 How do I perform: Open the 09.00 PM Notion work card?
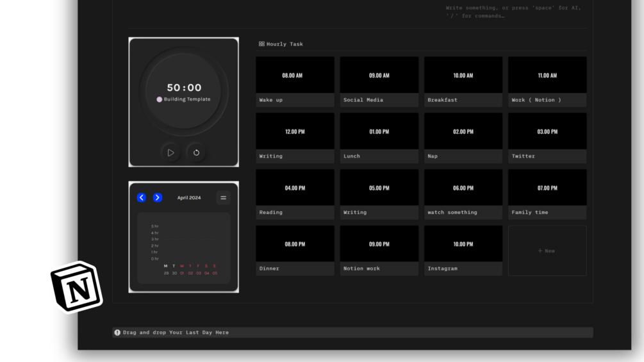click(379, 251)
